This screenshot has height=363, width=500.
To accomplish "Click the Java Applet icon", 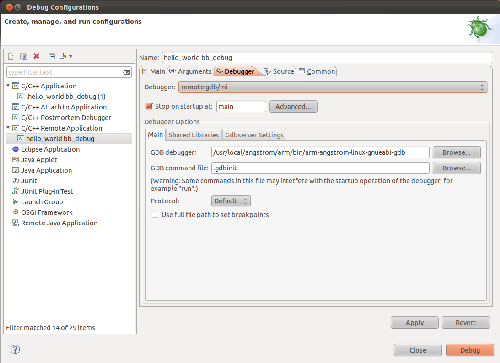I will (15, 160).
